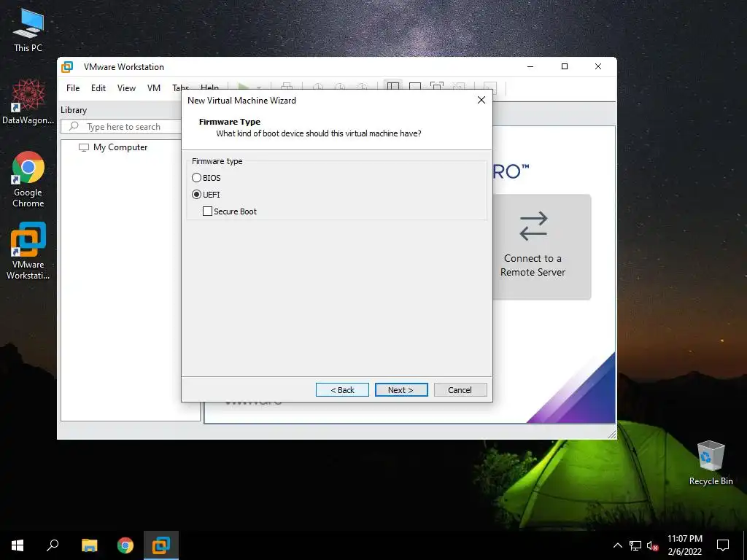This screenshot has height=560, width=747.
Task: Click the VMware Workstation taskbar button
Action: pyautogui.click(x=161, y=545)
